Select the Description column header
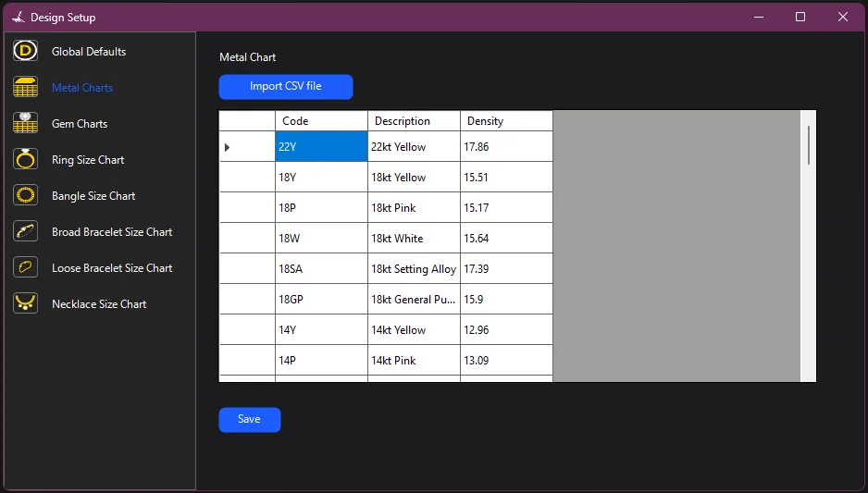868x493 pixels. coord(414,121)
